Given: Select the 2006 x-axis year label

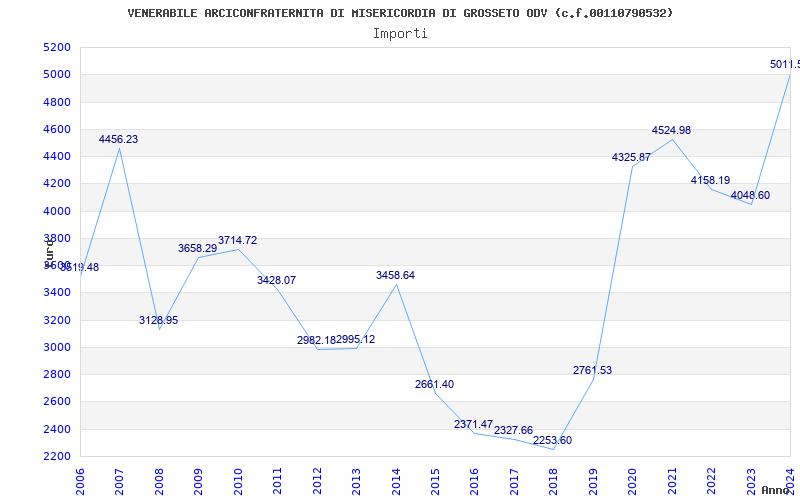Looking at the screenshot, I should [80, 482].
